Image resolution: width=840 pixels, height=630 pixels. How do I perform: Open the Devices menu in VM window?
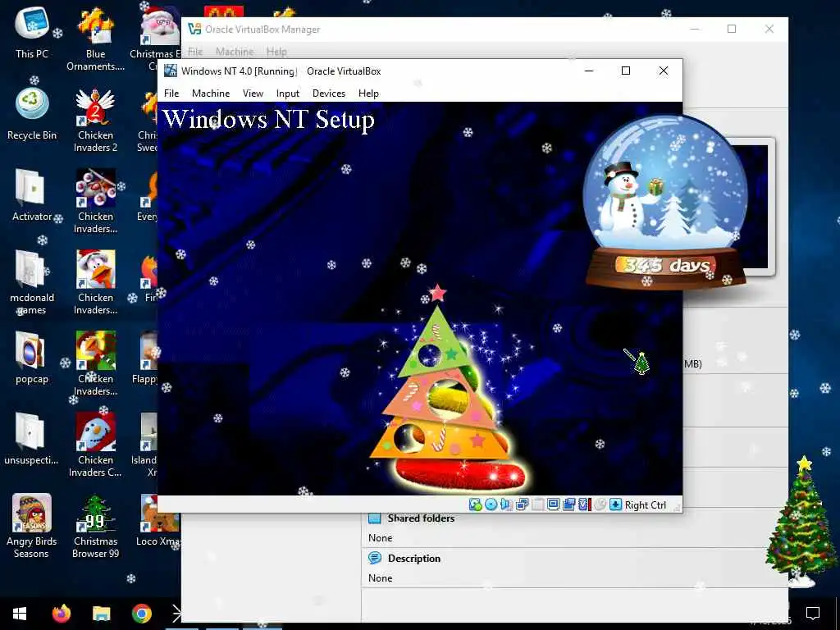pyautogui.click(x=329, y=94)
